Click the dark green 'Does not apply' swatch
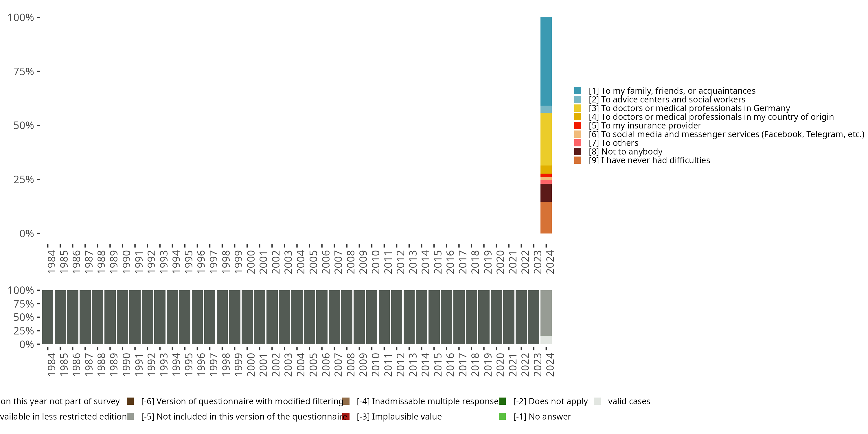The height and width of the screenshot is (434, 868). [x=502, y=401]
